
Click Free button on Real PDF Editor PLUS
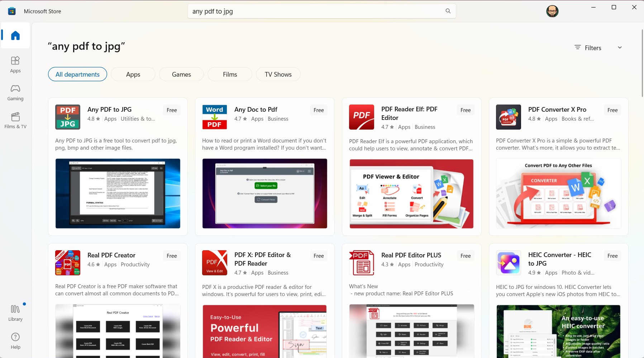pyautogui.click(x=466, y=256)
